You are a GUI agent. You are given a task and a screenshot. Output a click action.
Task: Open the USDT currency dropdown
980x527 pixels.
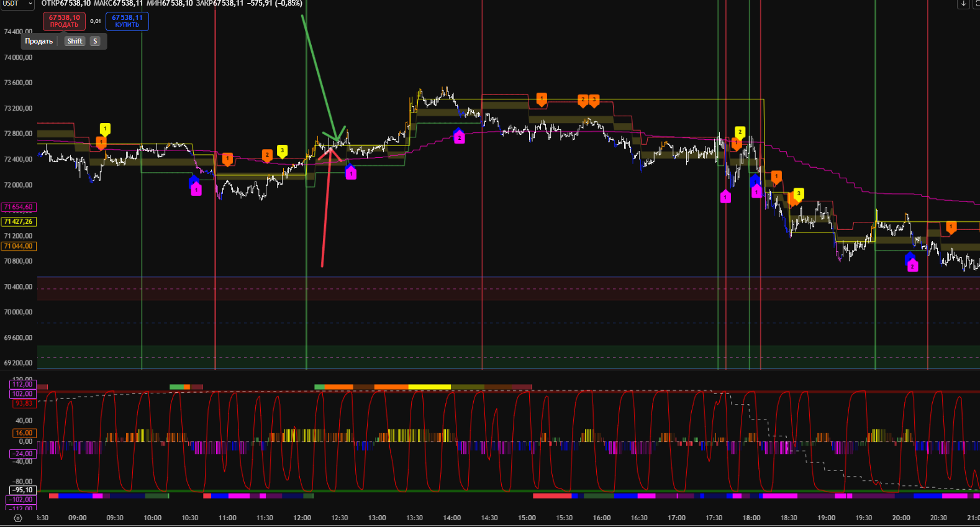click(x=17, y=4)
